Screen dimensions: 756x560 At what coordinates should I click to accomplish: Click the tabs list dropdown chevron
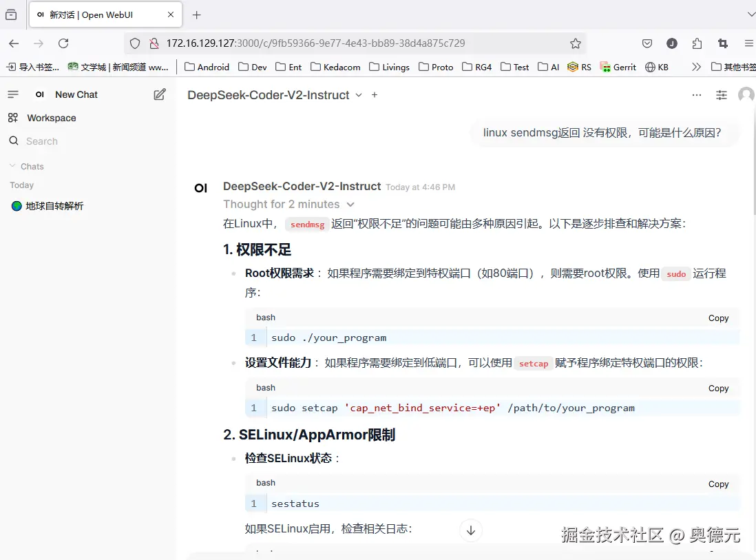coord(750,14)
